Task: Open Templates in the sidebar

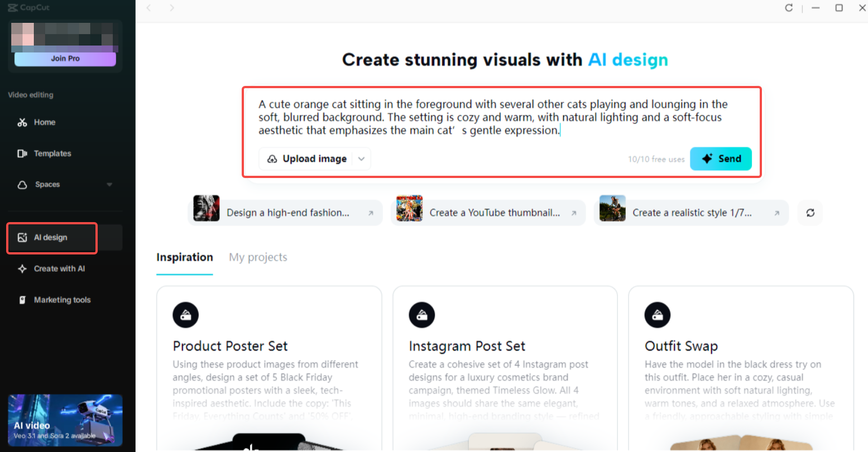Action: 65,153
